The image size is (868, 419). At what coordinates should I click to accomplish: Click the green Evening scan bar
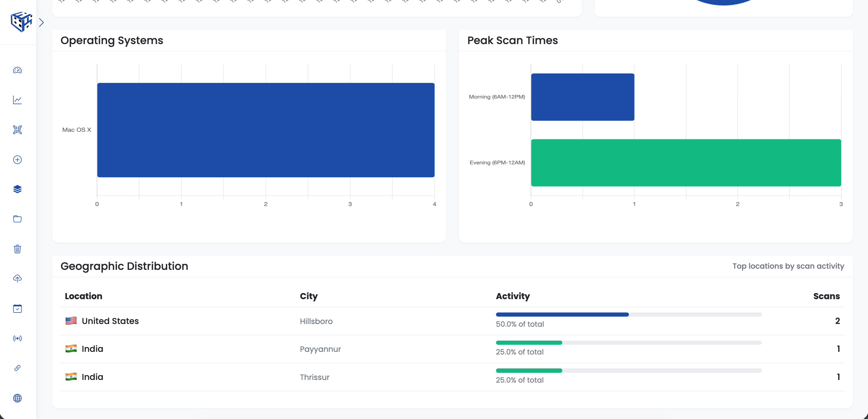coord(686,162)
